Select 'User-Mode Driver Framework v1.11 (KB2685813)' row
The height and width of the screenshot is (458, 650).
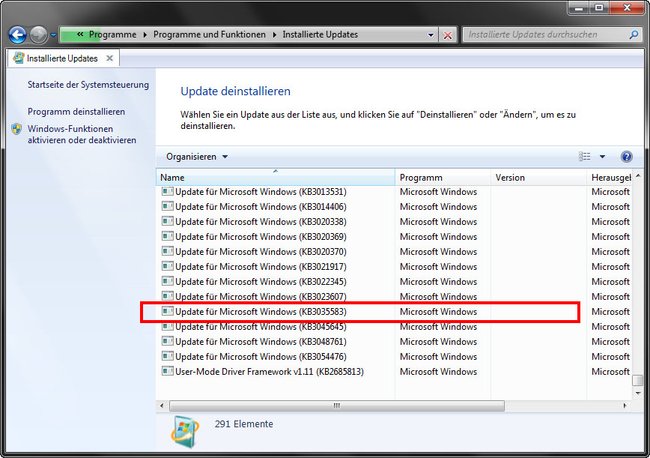pyautogui.click(x=395, y=371)
